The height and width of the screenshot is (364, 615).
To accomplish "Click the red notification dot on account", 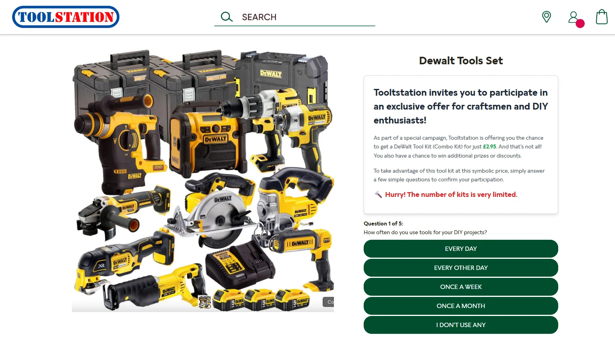I will coord(580,23).
